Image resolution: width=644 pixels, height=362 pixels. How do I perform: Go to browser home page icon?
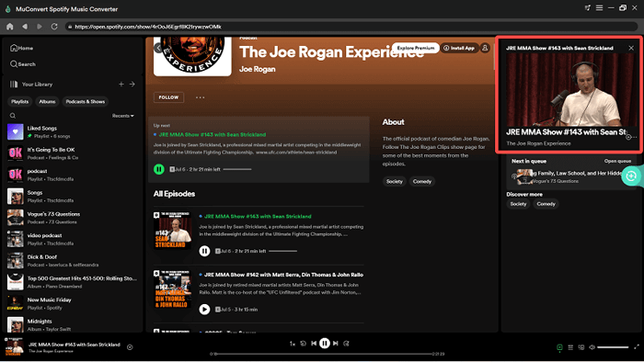click(10, 27)
